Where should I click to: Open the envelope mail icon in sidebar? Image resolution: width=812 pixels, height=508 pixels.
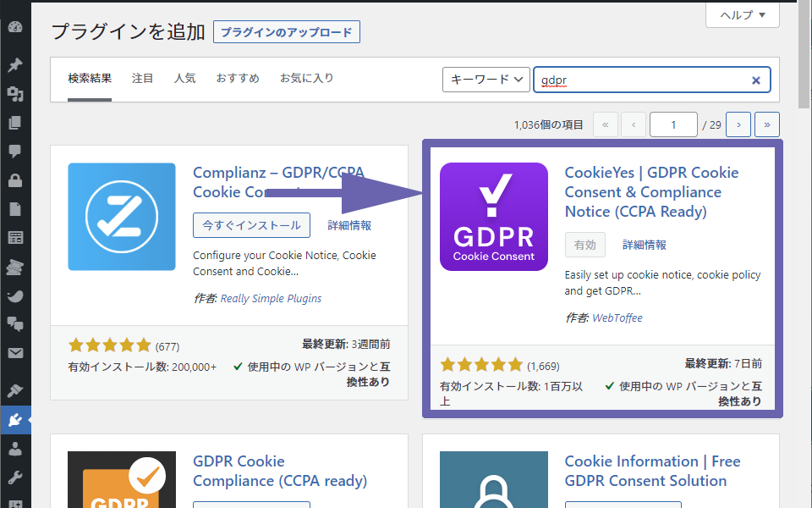[15, 354]
